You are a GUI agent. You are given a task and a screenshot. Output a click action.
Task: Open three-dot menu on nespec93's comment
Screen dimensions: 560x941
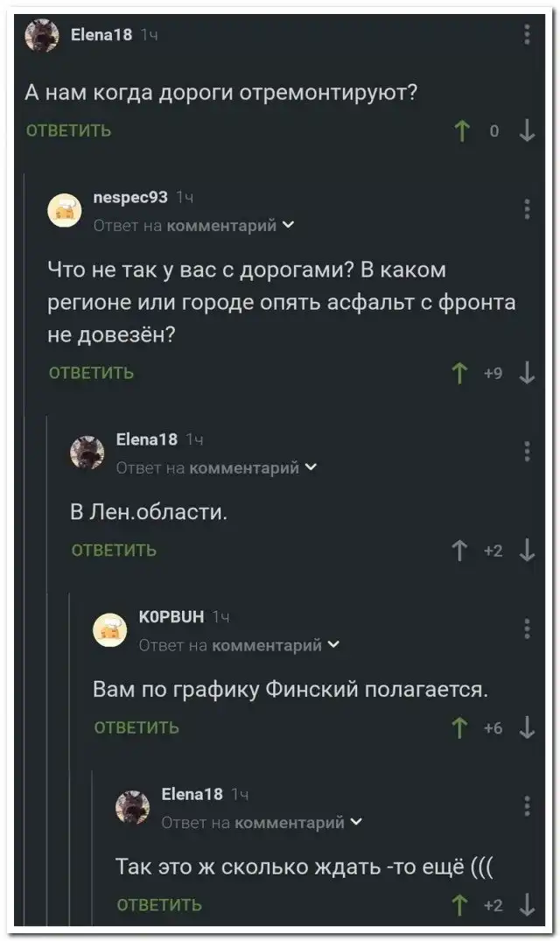coord(527,208)
